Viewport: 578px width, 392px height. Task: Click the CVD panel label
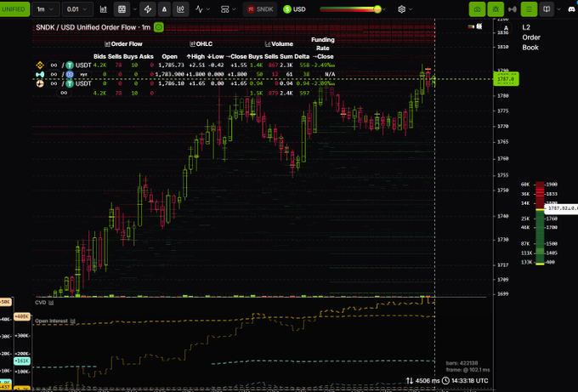pos(41,303)
